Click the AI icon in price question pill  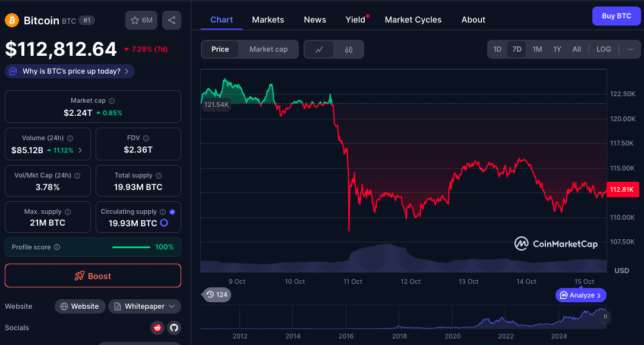13,71
